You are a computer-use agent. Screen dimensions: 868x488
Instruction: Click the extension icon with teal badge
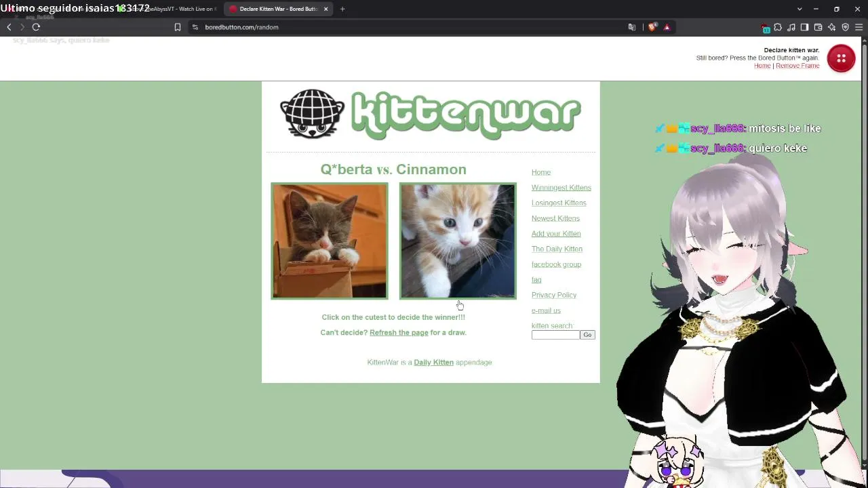tap(766, 28)
